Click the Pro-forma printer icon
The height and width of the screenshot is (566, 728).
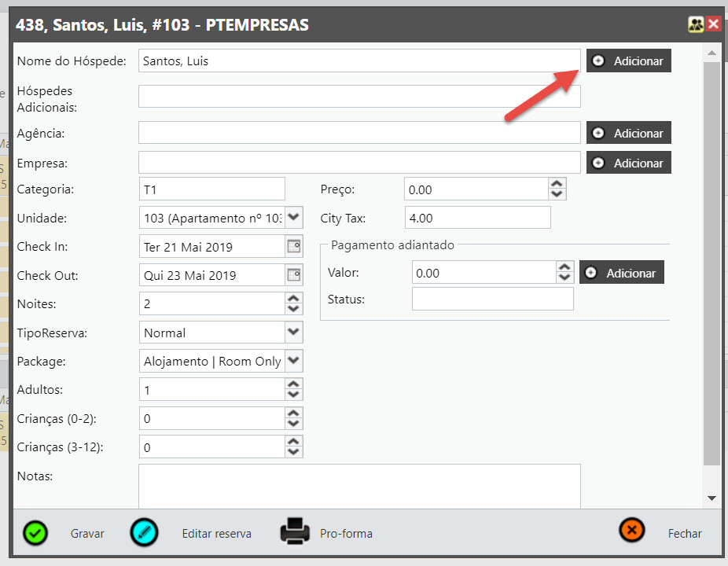pos(296,532)
